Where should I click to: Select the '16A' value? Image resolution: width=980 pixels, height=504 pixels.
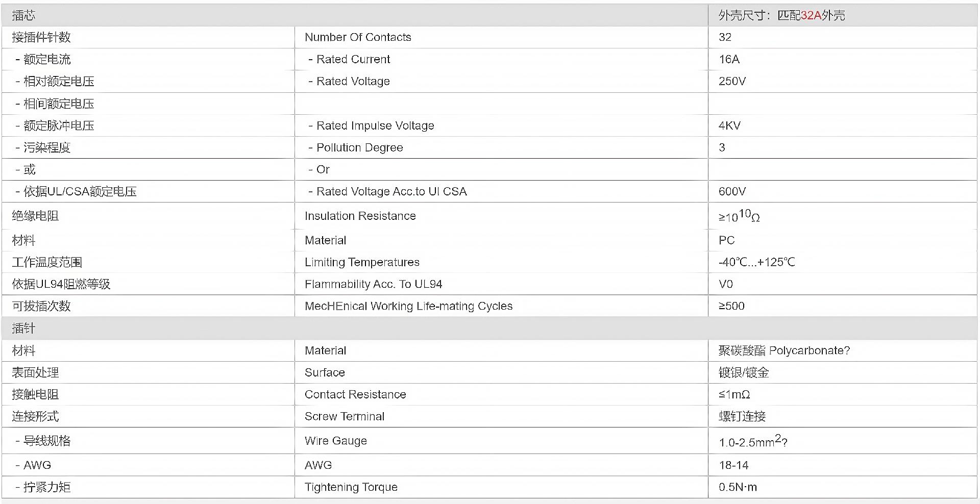[729, 59]
